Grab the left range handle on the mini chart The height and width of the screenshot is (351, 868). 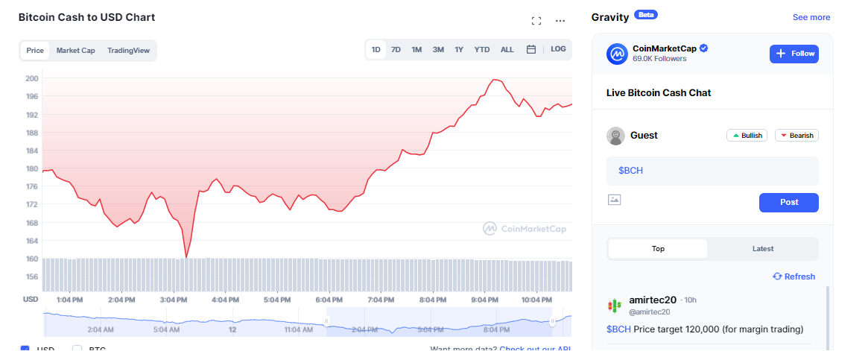tap(326, 321)
